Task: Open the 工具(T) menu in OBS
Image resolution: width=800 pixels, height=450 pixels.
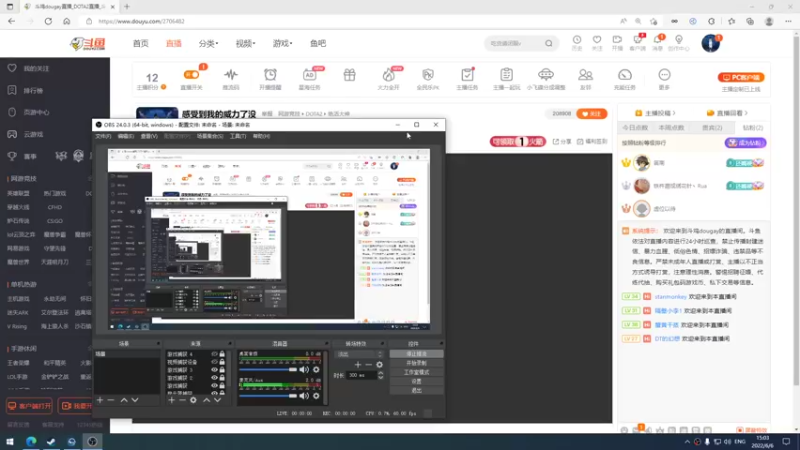Action: tap(238, 136)
